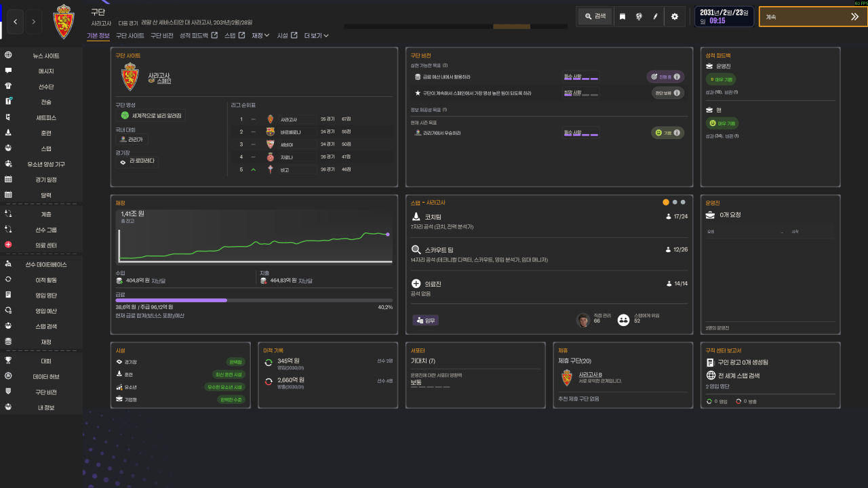This screenshot has width=868, height=488.
Task: Open the 시설 tab in top navigation
Action: (287, 35)
